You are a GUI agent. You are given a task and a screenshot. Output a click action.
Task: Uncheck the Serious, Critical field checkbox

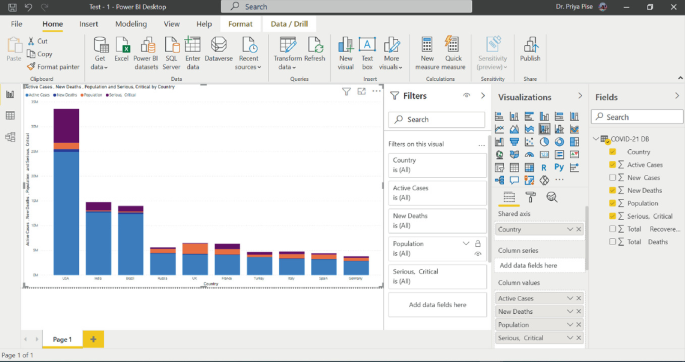612,216
